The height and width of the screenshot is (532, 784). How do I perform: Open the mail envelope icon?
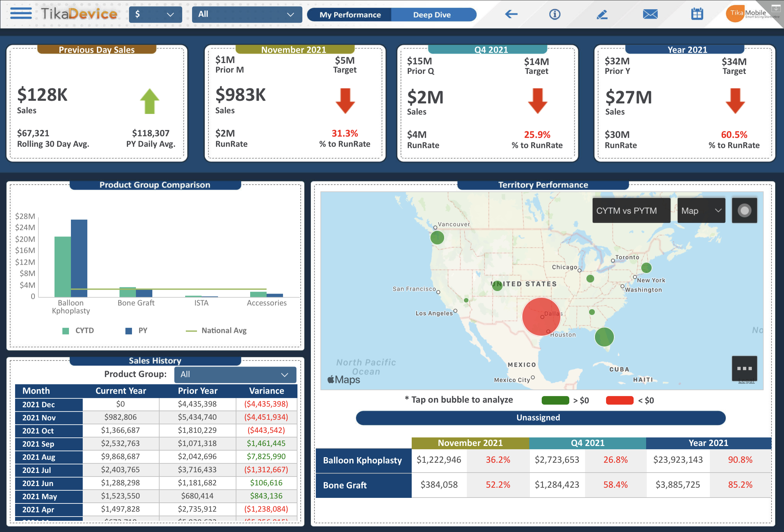point(650,14)
